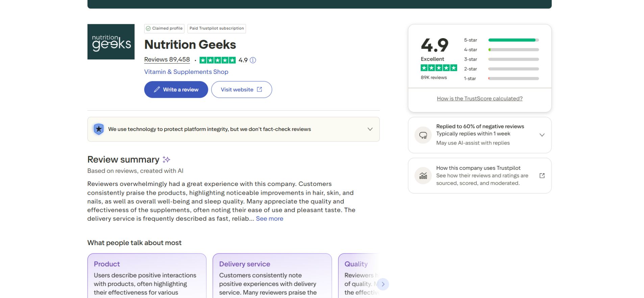Screen dimensions: 644x298
Task: Open the Product topic card
Action: point(147,276)
